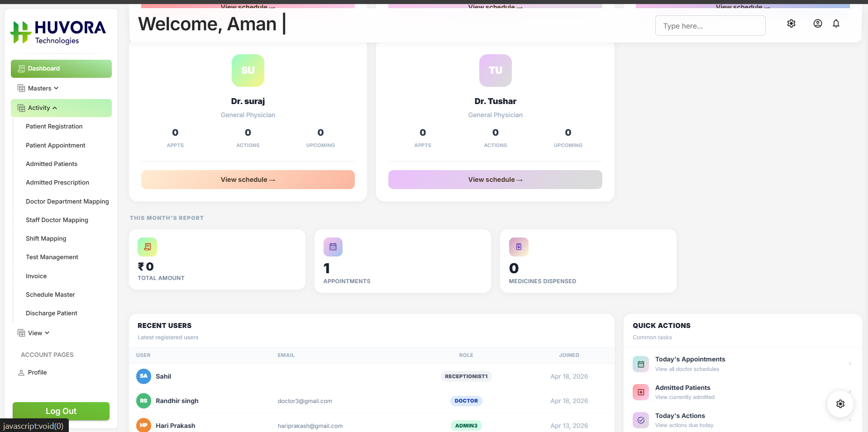View schedule for Dr. suraj
The image size is (868, 432).
click(248, 180)
